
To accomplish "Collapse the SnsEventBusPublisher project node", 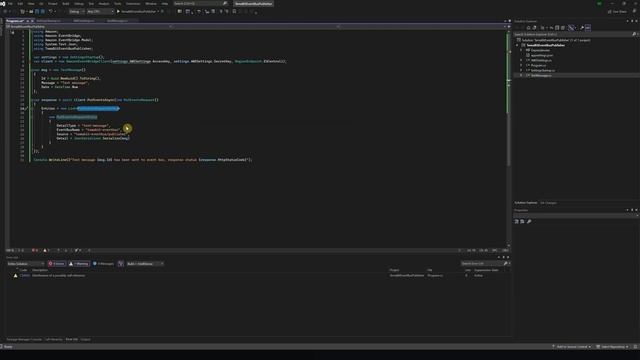I will point(517,45).
